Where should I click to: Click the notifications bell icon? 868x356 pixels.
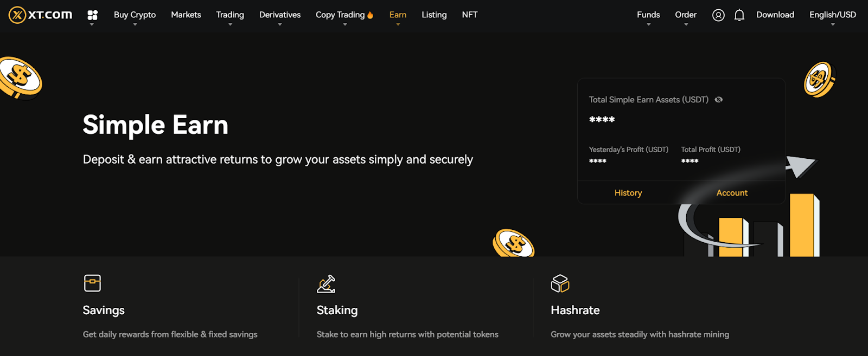(739, 15)
